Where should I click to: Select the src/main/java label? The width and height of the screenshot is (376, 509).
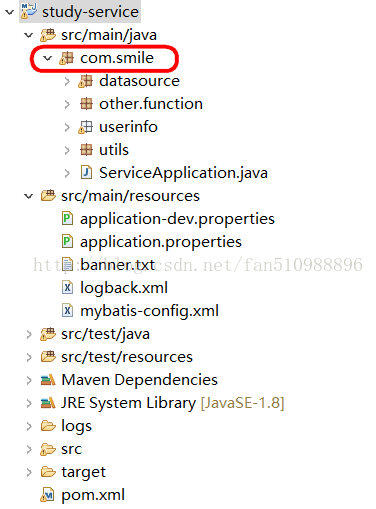pos(109,35)
